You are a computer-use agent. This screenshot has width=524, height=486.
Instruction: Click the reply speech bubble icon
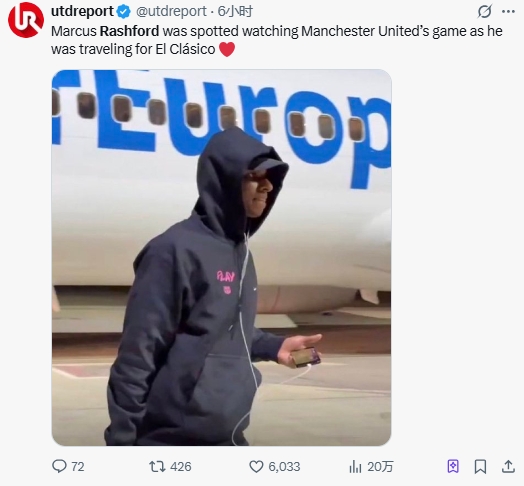tap(59, 466)
